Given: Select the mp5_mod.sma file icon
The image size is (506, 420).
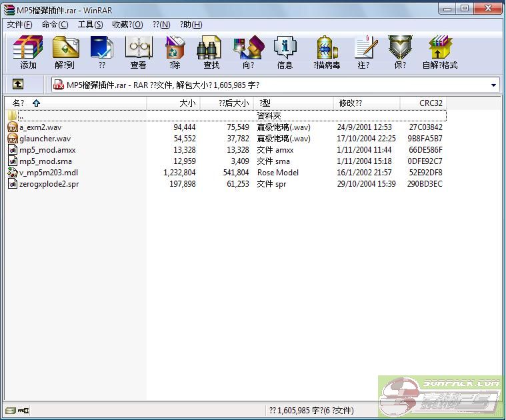Looking at the screenshot, I should click(x=13, y=161).
